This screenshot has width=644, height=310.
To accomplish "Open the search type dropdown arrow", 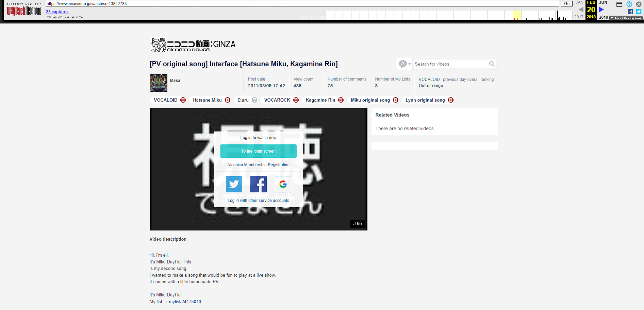I will click(410, 64).
